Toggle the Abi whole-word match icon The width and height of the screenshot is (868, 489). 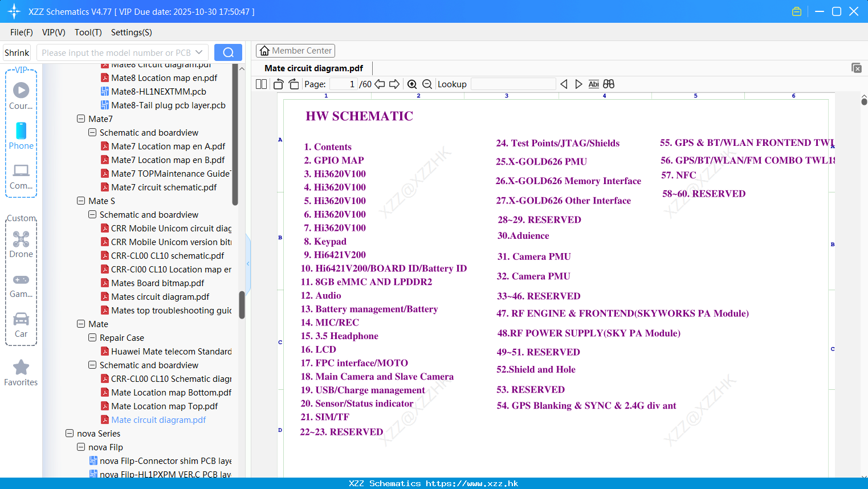pyautogui.click(x=593, y=84)
